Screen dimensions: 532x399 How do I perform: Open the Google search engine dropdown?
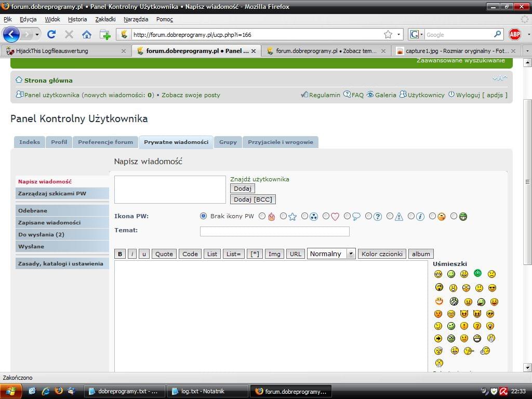click(422, 35)
